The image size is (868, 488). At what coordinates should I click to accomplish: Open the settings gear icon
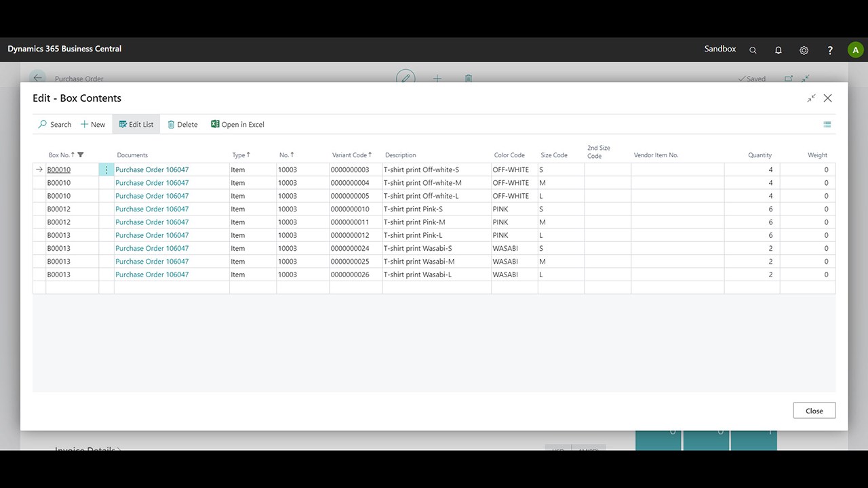[x=804, y=50]
